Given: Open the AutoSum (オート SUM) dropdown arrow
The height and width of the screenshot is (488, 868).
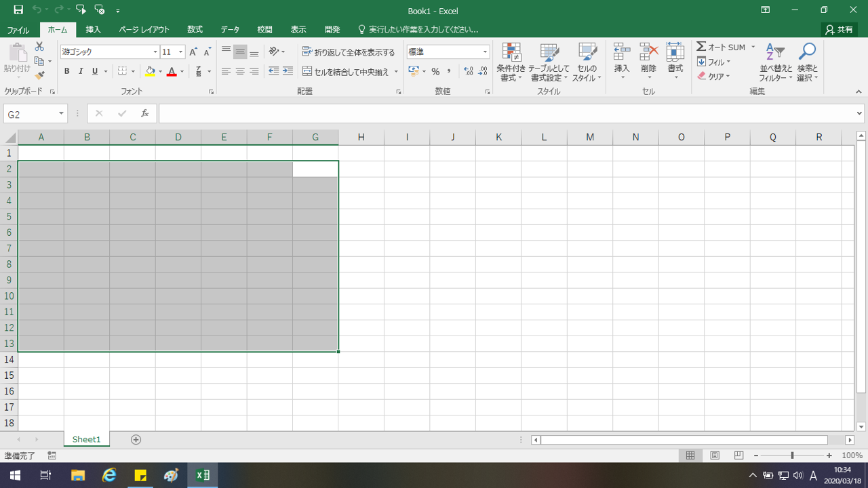Looking at the screenshot, I should [x=753, y=47].
